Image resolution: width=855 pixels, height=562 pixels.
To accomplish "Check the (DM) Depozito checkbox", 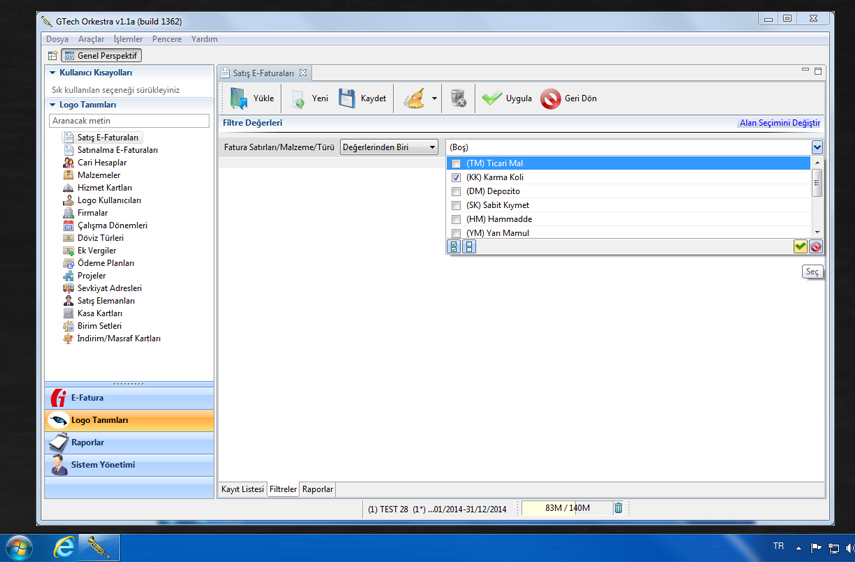I will 456,191.
